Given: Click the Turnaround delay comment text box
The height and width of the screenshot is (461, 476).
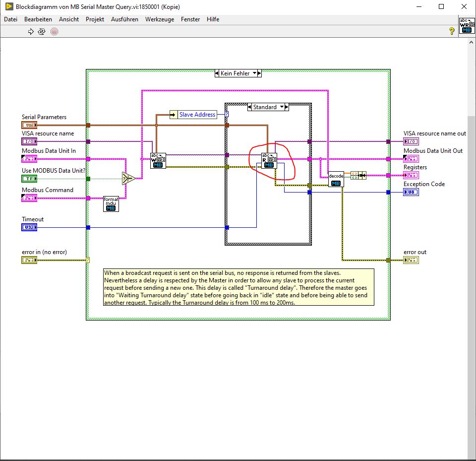Looking at the screenshot, I should tap(238, 287).
